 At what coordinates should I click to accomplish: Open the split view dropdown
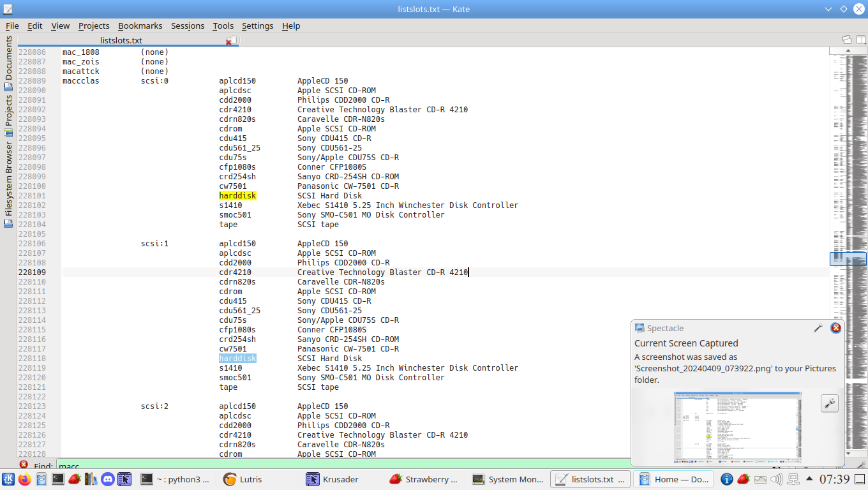click(860, 40)
